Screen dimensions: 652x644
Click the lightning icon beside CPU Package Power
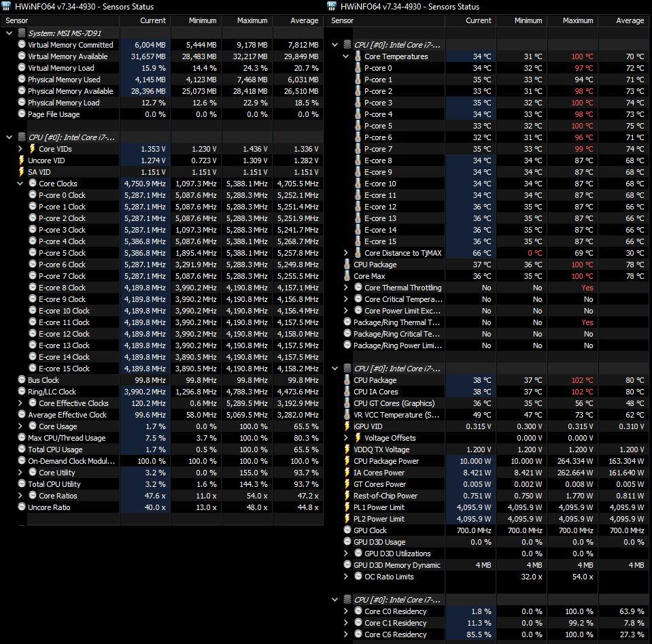[x=347, y=461]
